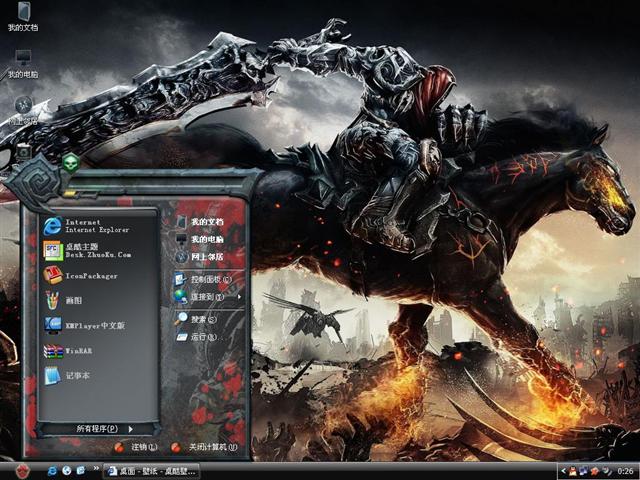Click the tray icon beside the clock
Image resolution: width=640 pixels, height=480 pixels.
(x=607, y=471)
